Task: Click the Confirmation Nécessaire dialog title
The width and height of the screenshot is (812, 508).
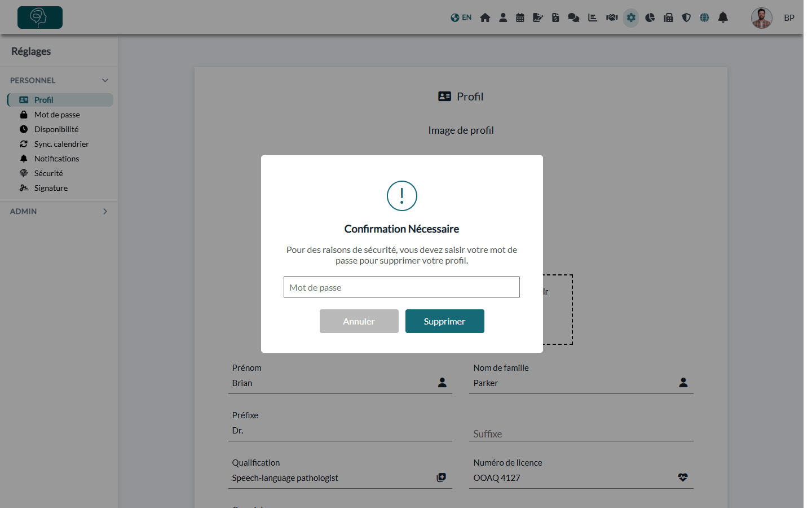Action: (401, 229)
